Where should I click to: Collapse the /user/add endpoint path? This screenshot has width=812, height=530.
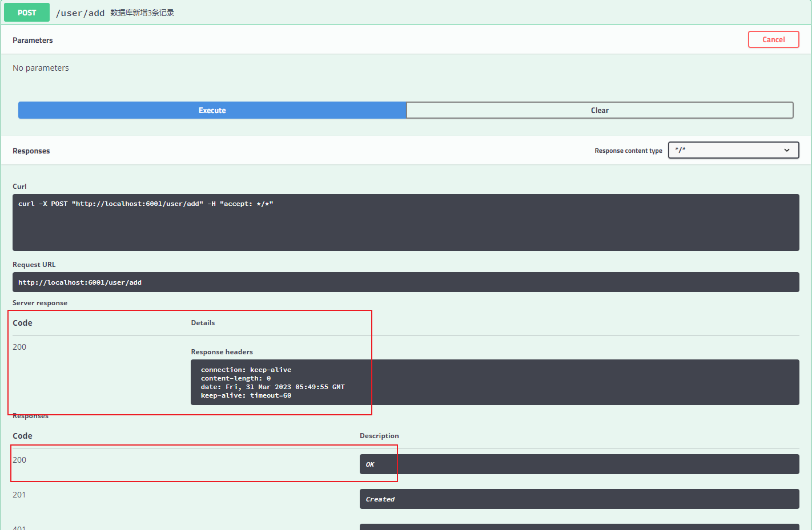click(x=81, y=13)
